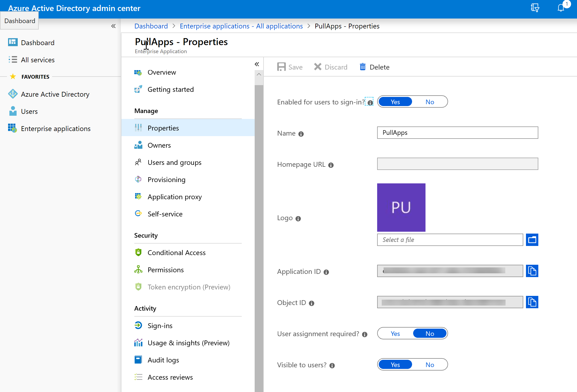577x392 pixels.
Task: Click the Users person icon
Action: 13,111
